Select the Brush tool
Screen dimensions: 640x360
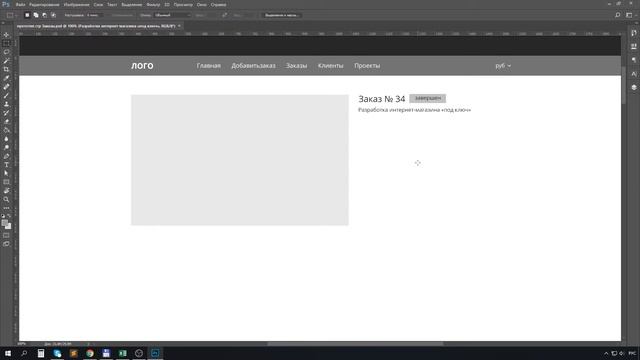(6, 96)
